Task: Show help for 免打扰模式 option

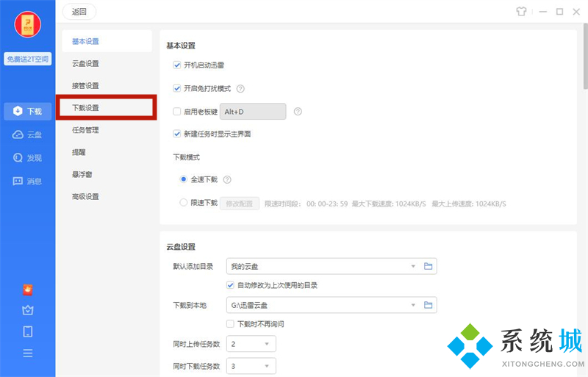Action: coord(240,88)
